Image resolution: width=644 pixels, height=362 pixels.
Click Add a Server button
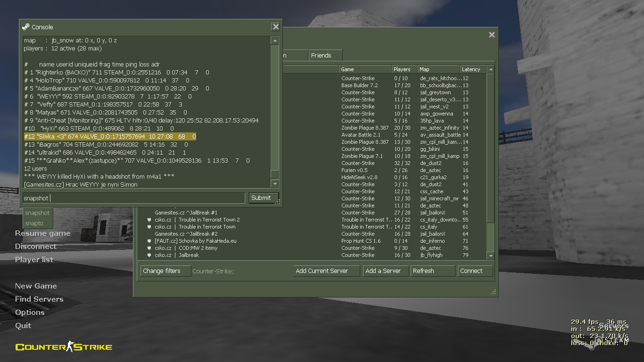tap(385, 271)
